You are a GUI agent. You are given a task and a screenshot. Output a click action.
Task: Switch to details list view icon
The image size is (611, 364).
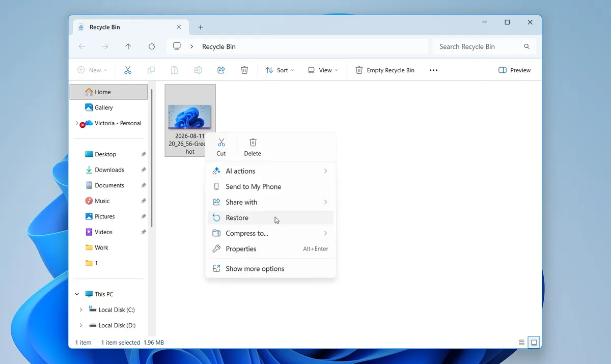point(521,343)
